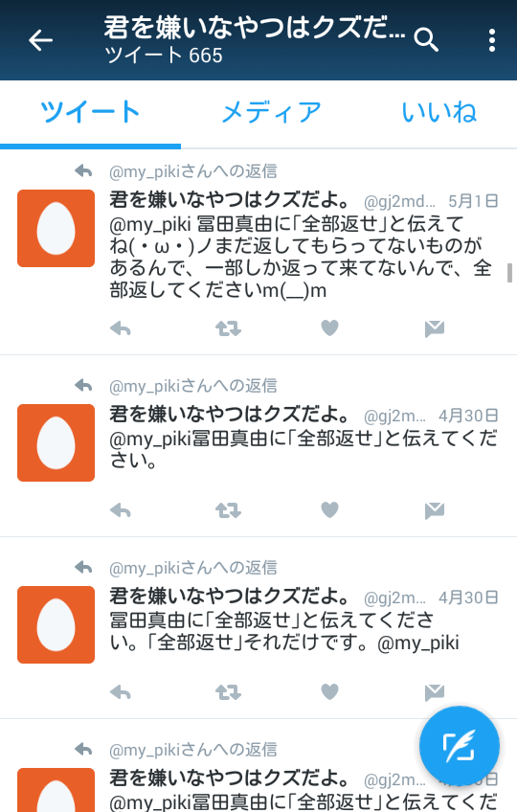Open the @my_piki mention in third tweet
517x812 pixels.
tap(418, 643)
